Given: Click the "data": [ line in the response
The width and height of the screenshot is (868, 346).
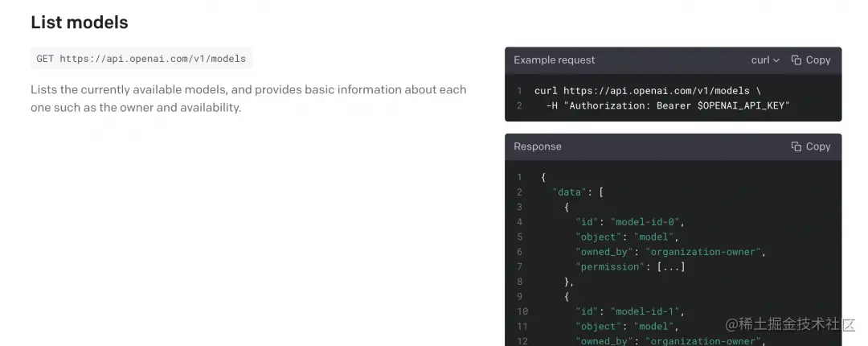Looking at the screenshot, I should pos(578,192).
